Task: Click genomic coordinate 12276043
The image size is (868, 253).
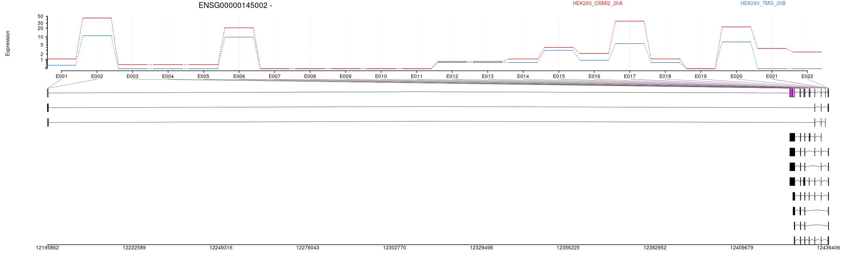Action: tap(308, 248)
